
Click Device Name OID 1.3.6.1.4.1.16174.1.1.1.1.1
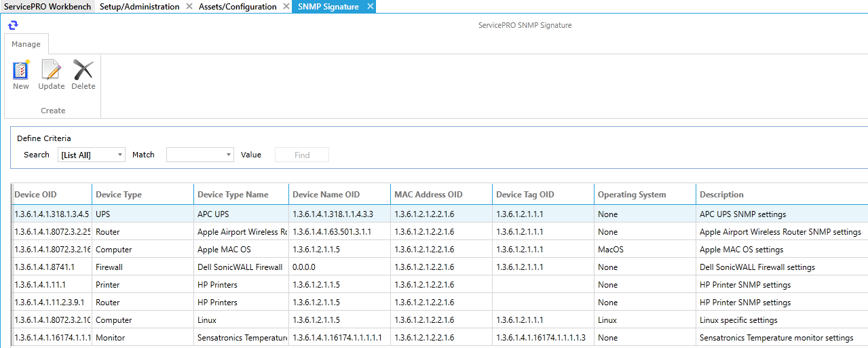point(339,337)
